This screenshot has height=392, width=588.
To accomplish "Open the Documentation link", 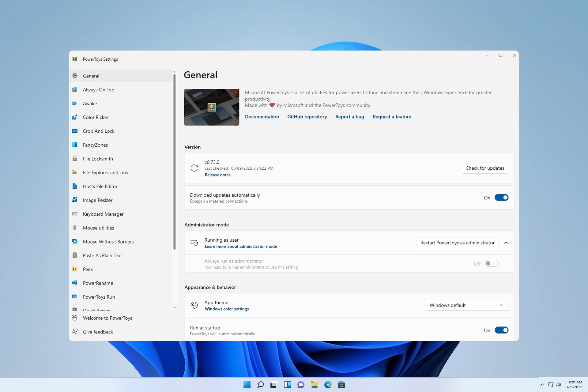I will click(x=262, y=117).
